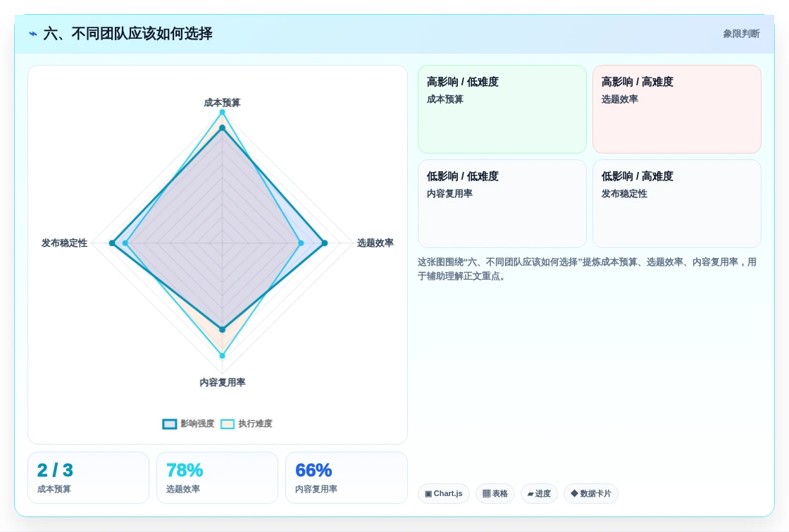Click the 影响强度 data point on 发布稳定性 axis
Screen dimensions: 789x532
click(x=112, y=243)
